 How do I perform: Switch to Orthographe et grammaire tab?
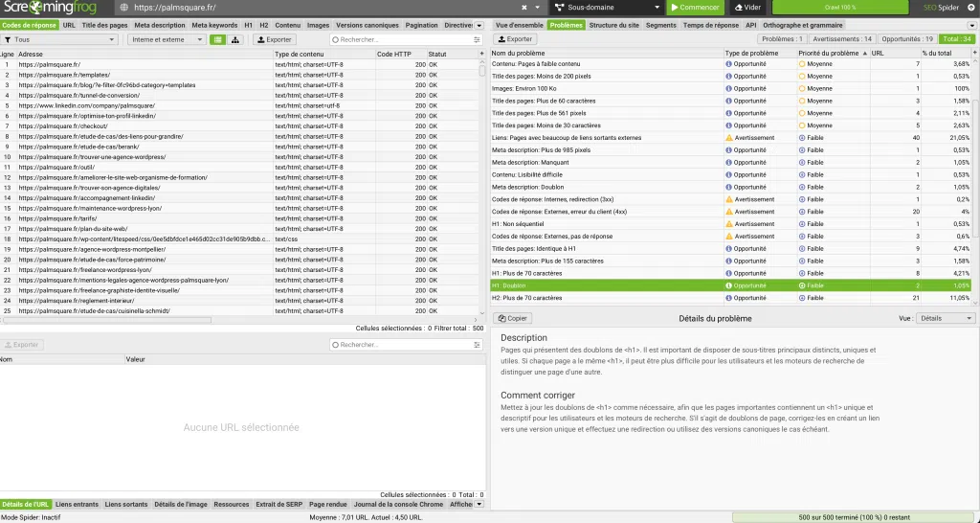[x=803, y=26]
